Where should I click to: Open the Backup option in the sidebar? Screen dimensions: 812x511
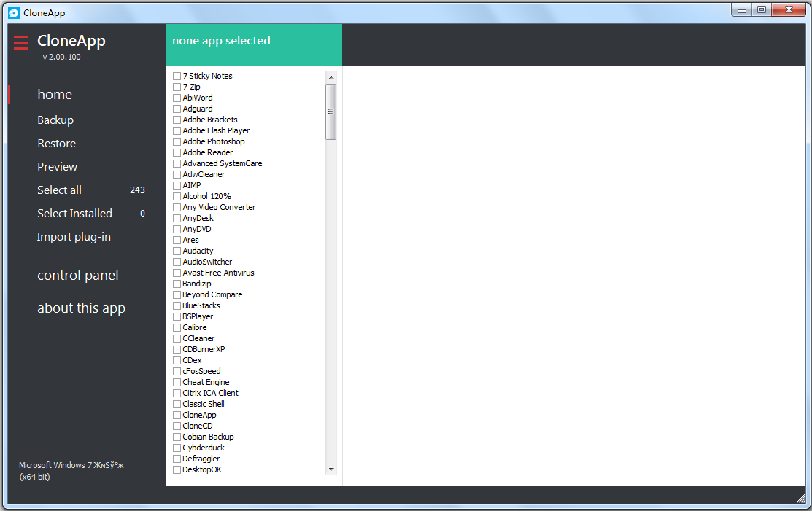click(x=55, y=120)
